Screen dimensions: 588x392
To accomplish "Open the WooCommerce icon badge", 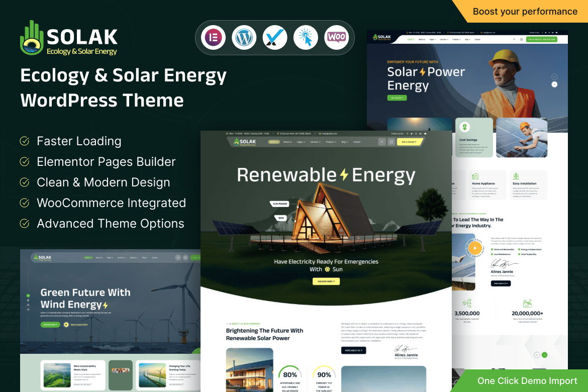I will click(x=337, y=37).
